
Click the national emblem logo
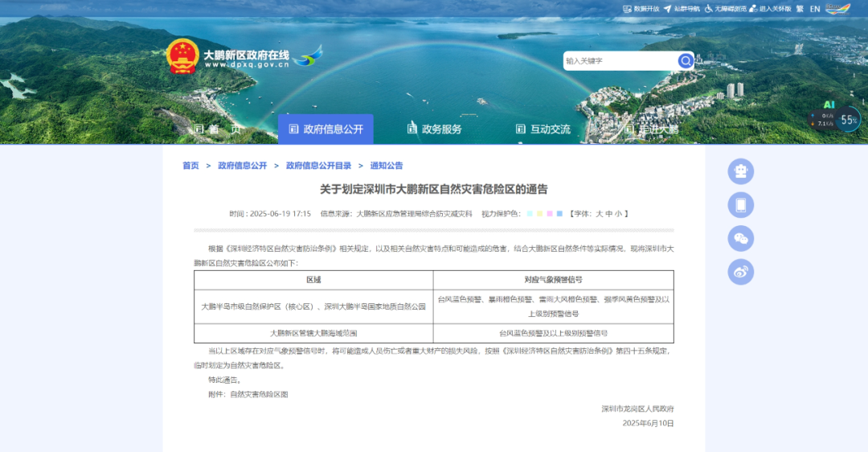pos(182,56)
